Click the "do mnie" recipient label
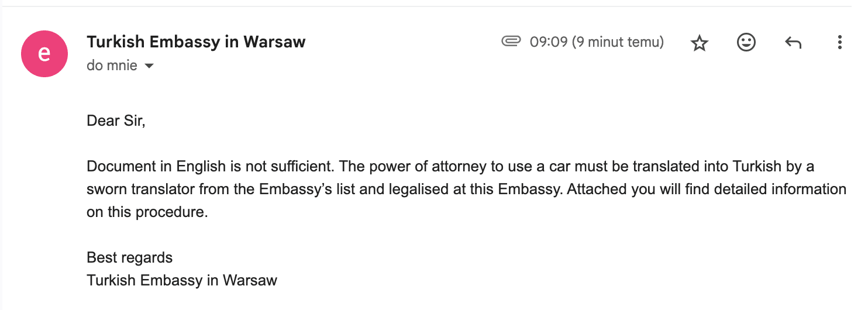Image resolution: width=868 pixels, height=310 pixels. 112,66
